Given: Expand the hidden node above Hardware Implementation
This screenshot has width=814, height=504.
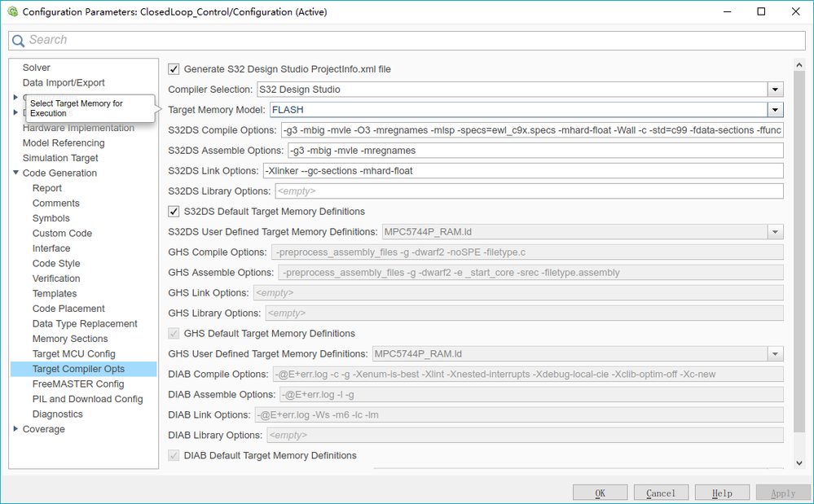Looking at the screenshot, I should pos(15,112).
